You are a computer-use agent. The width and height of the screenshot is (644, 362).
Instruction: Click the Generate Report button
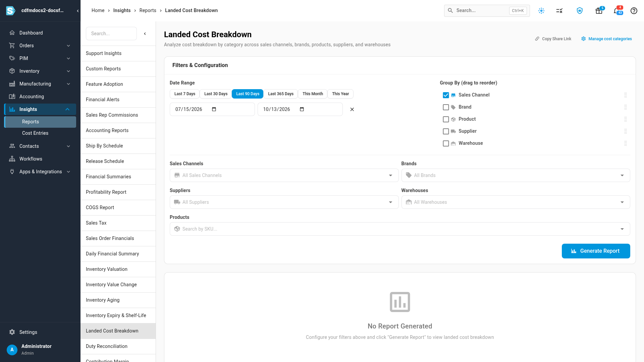(596, 251)
